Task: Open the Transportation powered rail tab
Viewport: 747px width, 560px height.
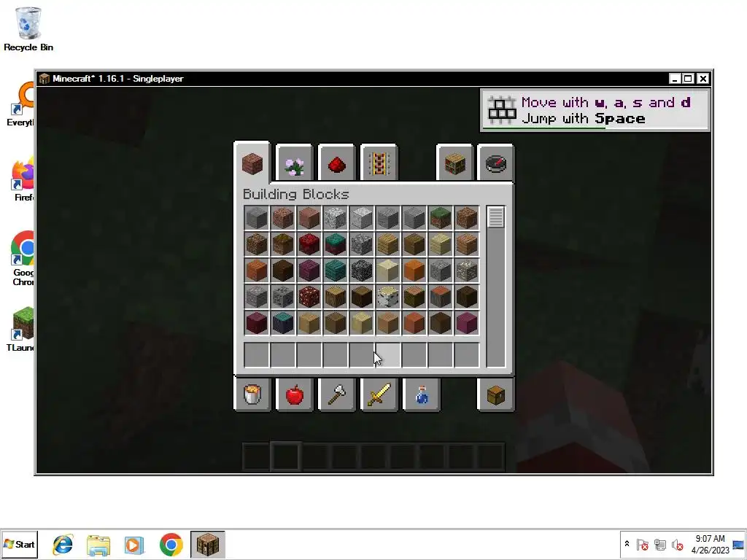Action: [x=379, y=165]
